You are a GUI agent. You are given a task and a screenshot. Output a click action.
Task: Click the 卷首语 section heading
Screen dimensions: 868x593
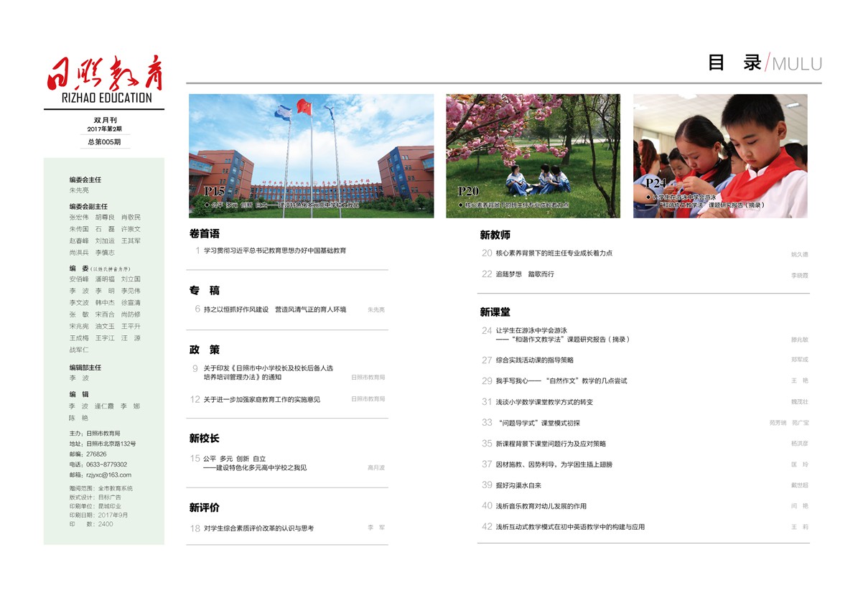205,233
